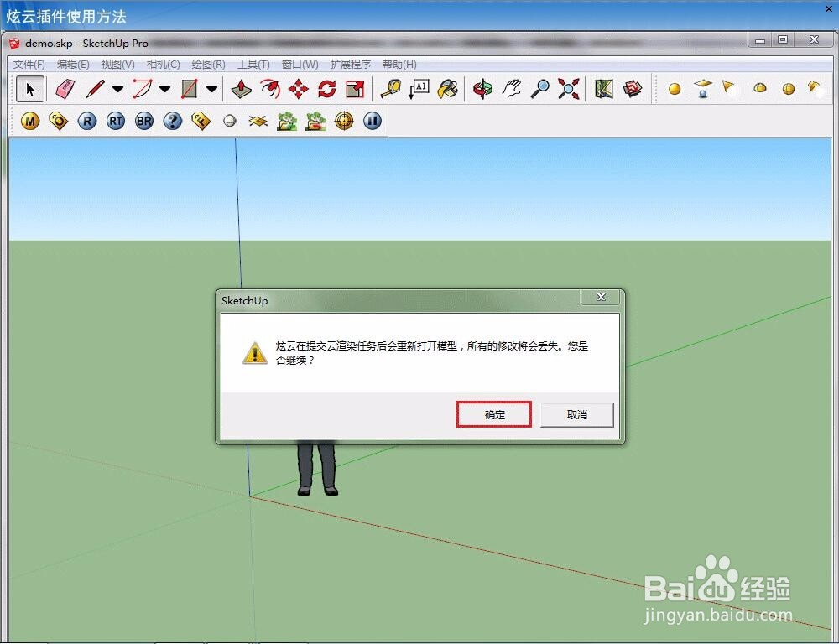Select the Orbit navigation tool
Viewport: 839px width, 644px height.
pyautogui.click(x=484, y=90)
